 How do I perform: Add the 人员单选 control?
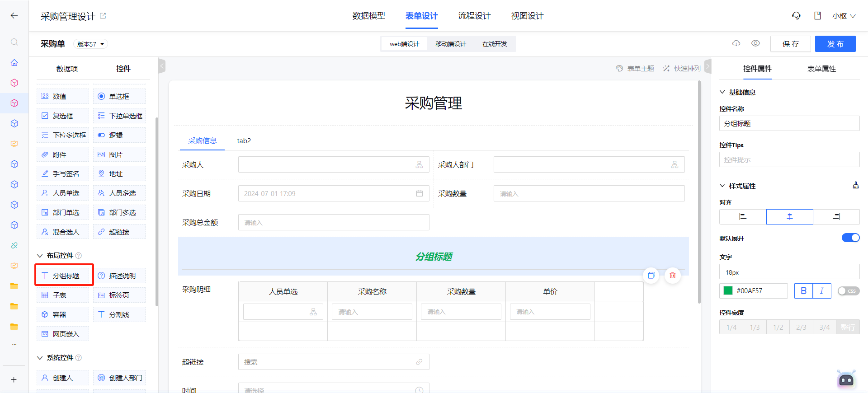(63, 193)
